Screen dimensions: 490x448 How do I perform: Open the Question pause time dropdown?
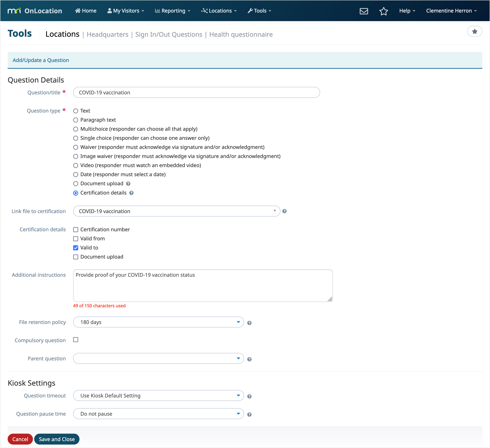[x=158, y=414]
